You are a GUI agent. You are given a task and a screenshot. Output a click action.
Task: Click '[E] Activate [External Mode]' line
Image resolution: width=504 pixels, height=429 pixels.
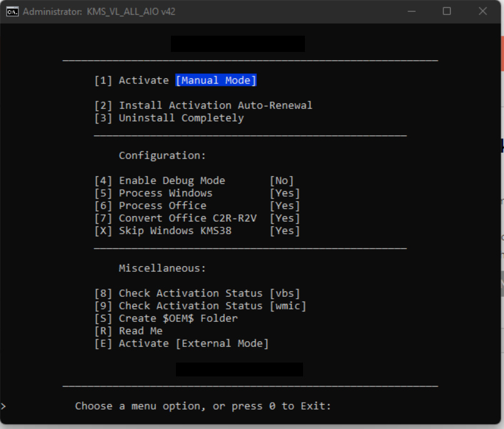[182, 343]
